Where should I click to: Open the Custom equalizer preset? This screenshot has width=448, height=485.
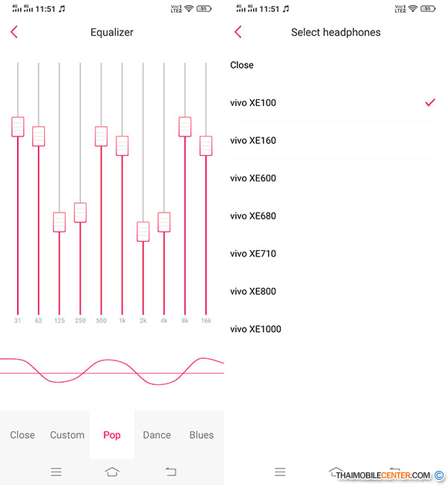click(x=67, y=435)
